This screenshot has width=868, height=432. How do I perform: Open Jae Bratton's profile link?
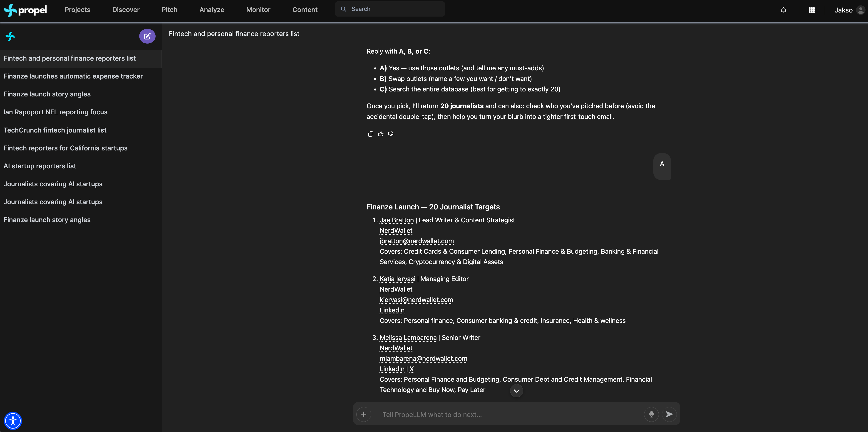[396, 220]
